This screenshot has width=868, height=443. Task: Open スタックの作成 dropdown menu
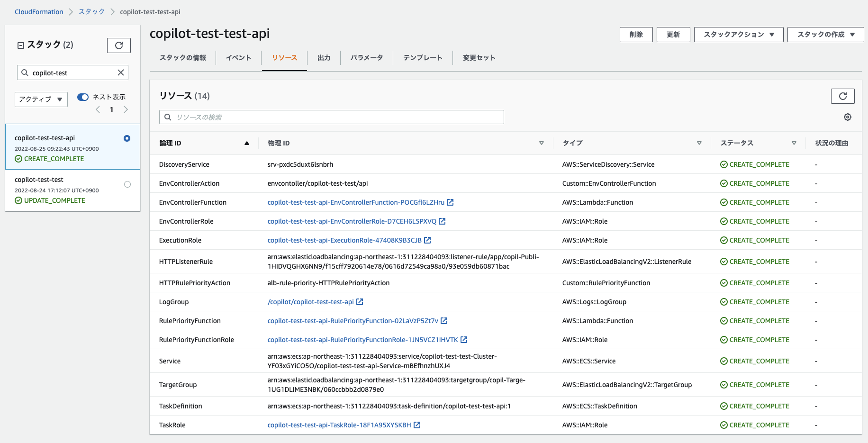point(825,35)
